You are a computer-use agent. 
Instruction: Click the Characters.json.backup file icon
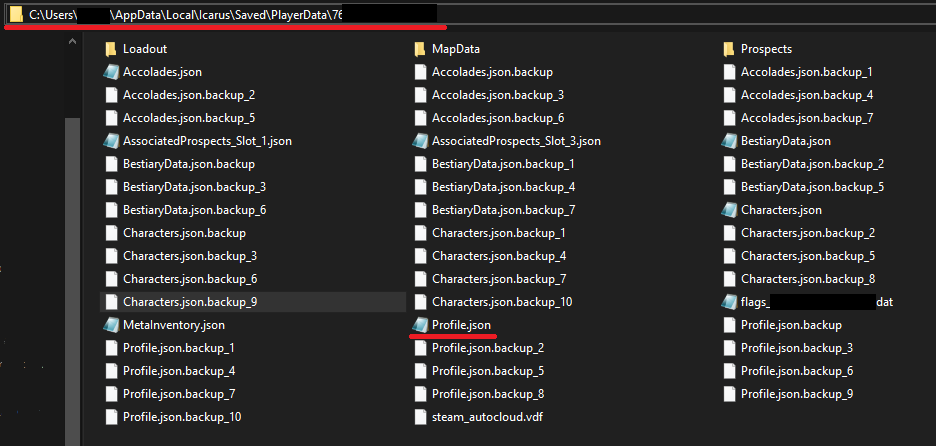pyautogui.click(x=112, y=233)
